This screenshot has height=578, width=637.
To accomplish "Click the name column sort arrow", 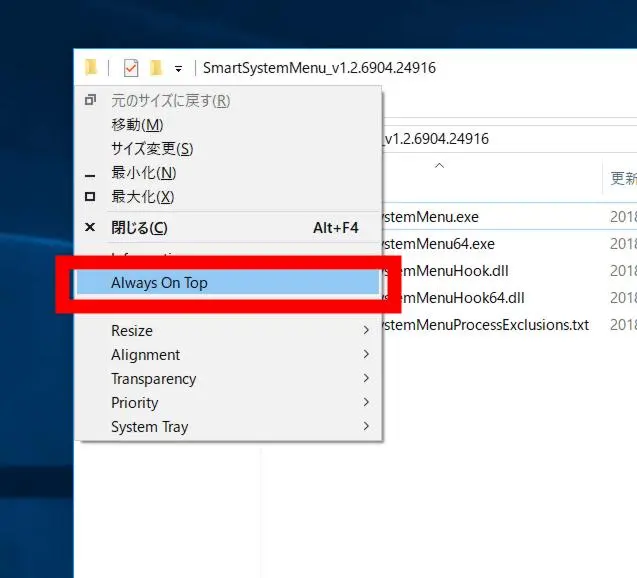I will pyautogui.click(x=439, y=165).
